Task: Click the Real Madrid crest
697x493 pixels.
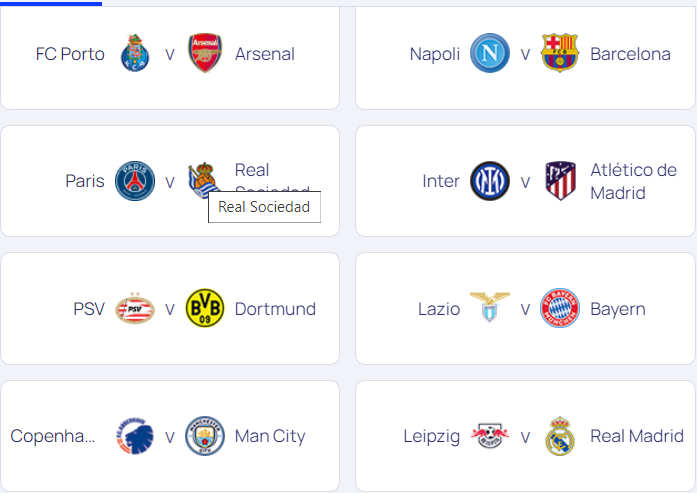Action: 560,436
